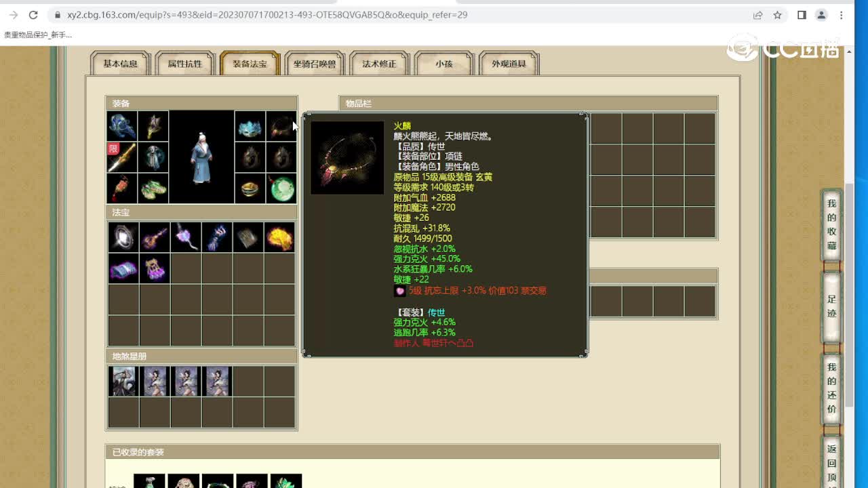868x488 pixels.
Task: Click the browser address bar URL
Action: coord(267,15)
